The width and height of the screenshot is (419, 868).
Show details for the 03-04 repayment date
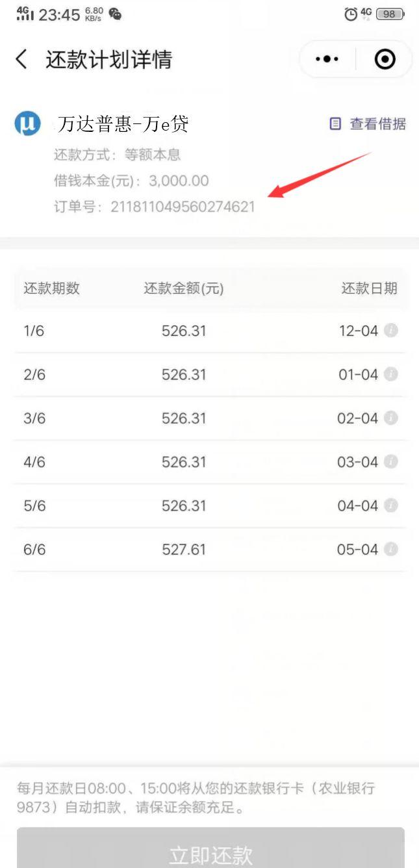390,461
